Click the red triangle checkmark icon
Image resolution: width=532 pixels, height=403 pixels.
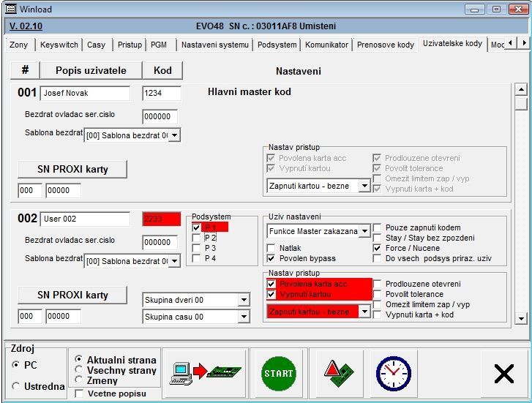335,373
